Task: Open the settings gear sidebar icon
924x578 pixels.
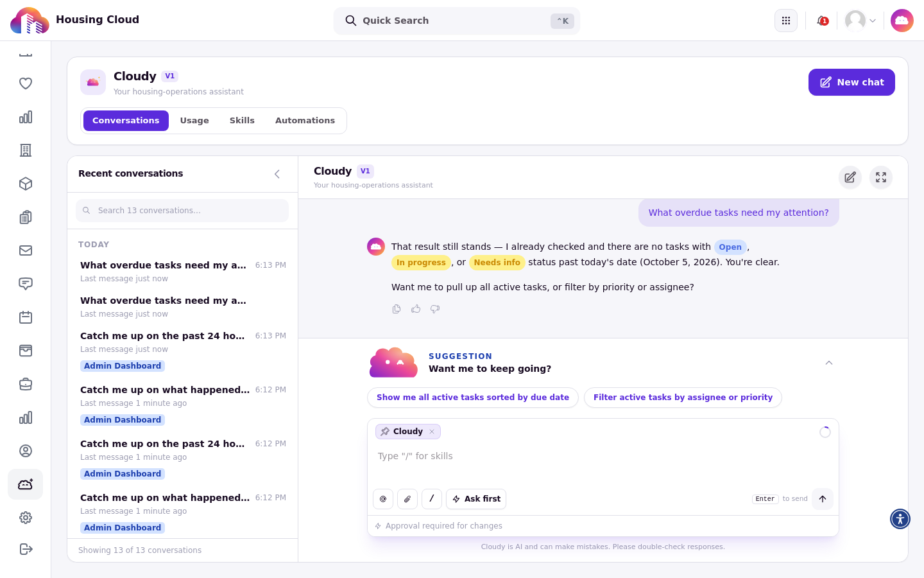Action: pyautogui.click(x=26, y=518)
